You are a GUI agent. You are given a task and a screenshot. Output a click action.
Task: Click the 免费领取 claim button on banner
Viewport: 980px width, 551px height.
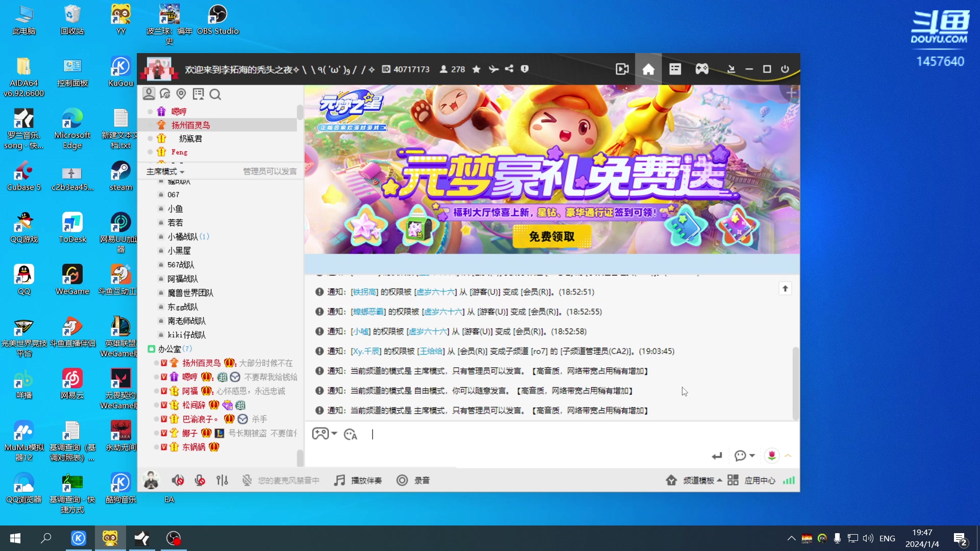pos(551,236)
